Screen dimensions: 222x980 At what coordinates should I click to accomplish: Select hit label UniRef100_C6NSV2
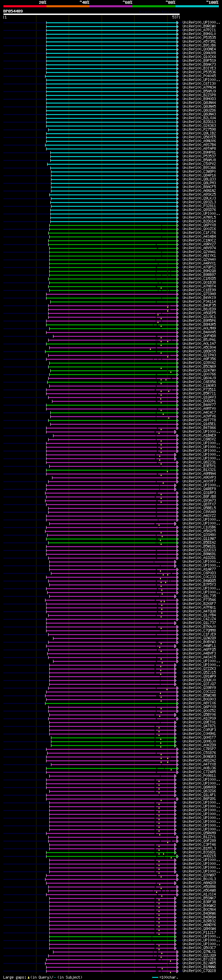click(199, 439)
